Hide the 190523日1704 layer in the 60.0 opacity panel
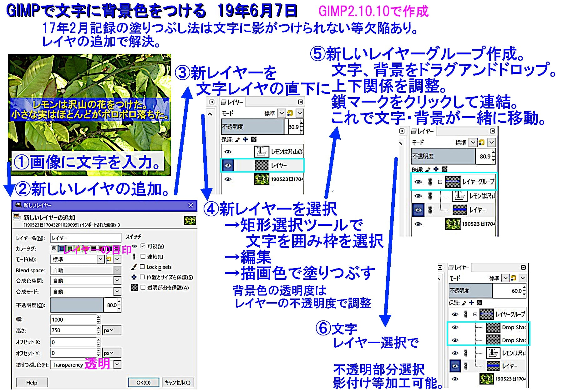 pos(455,379)
